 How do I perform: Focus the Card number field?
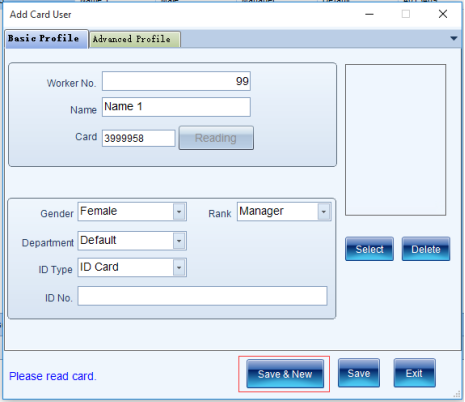click(139, 138)
